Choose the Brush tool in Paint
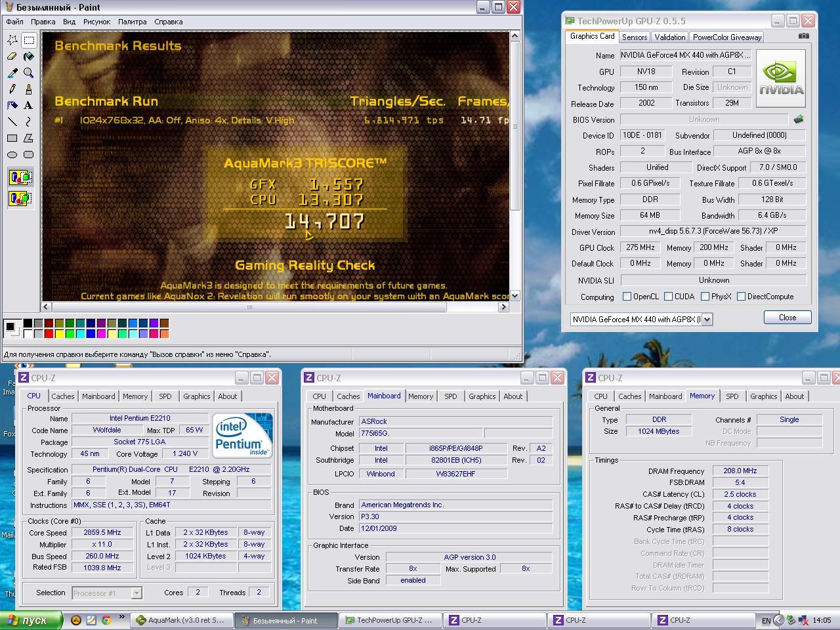The image size is (840, 630). point(28,89)
